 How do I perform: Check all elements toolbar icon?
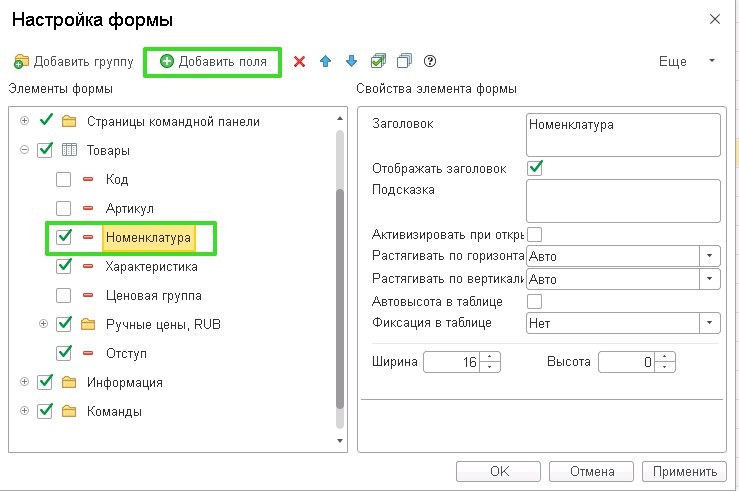[x=378, y=61]
